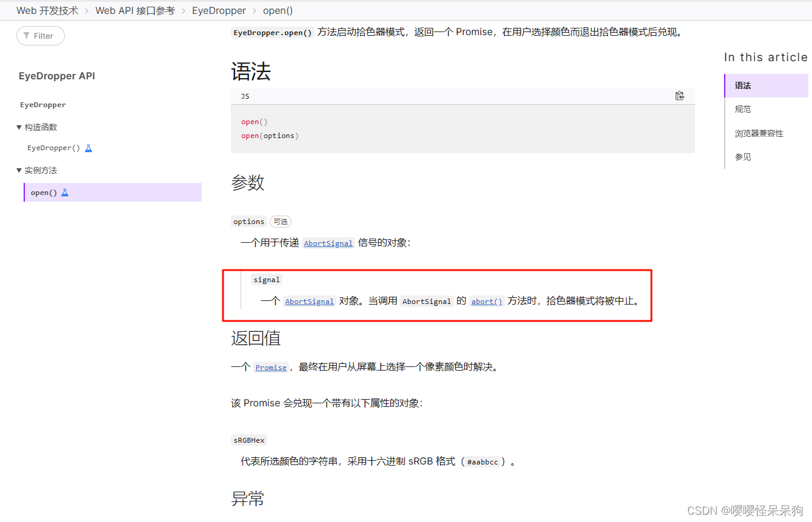812x522 pixels.
Task: Select the EyeDropper sidebar entry
Action: 43,105
